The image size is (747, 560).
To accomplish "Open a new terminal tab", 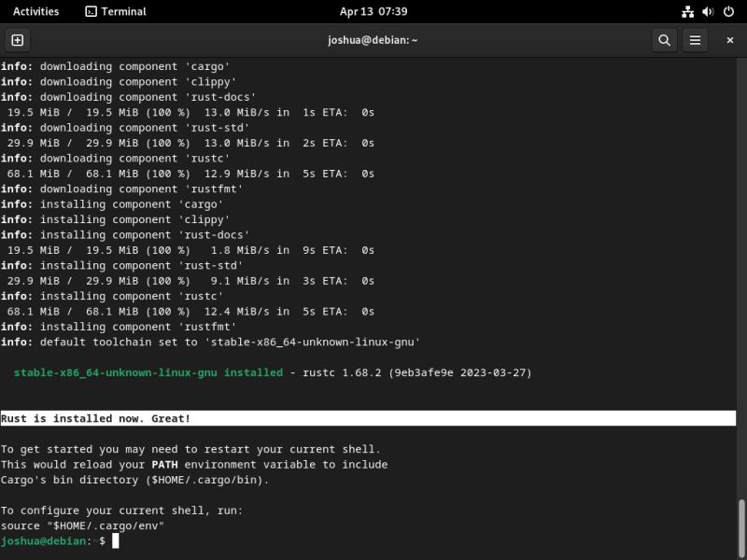I will (x=18, y=40).
